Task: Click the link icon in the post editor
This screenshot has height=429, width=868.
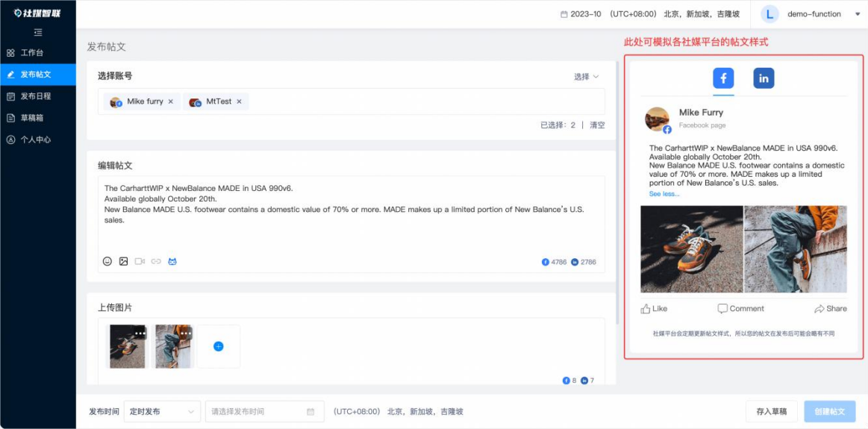Action: click(156, 261)
